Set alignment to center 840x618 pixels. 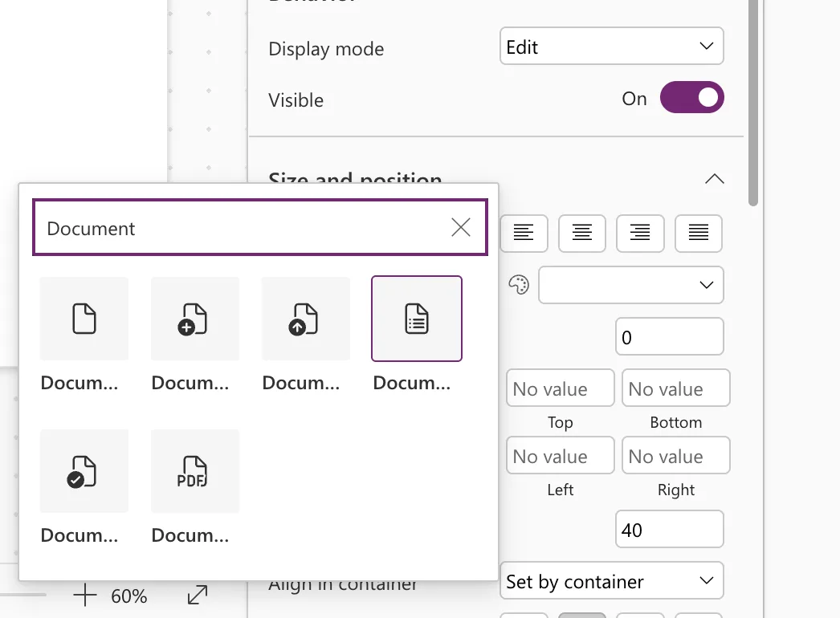point(581,233)
